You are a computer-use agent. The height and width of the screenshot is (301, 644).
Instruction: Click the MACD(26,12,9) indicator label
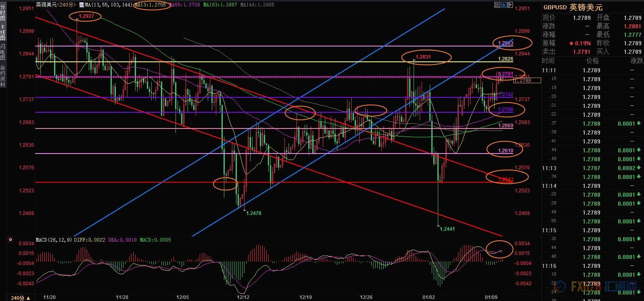click(54, 240)
